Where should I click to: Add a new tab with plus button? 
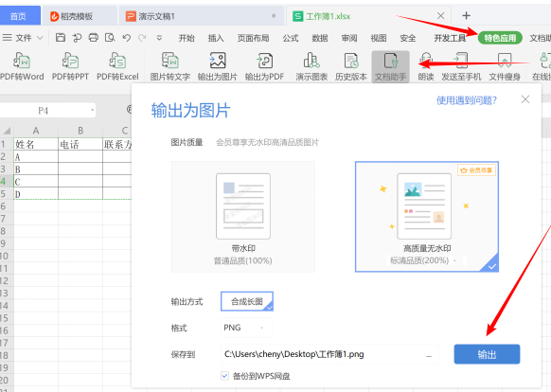click(x=466, y=15)
